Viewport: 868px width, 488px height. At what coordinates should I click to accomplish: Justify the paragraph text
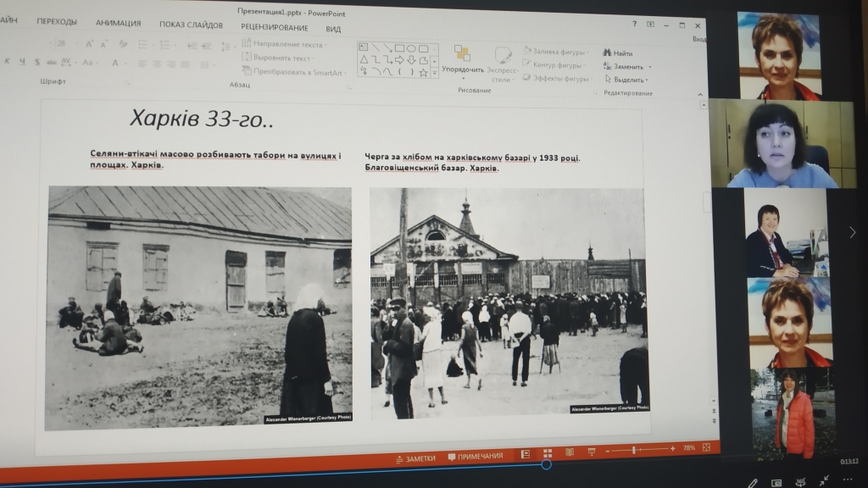click(x=186, y=64)
